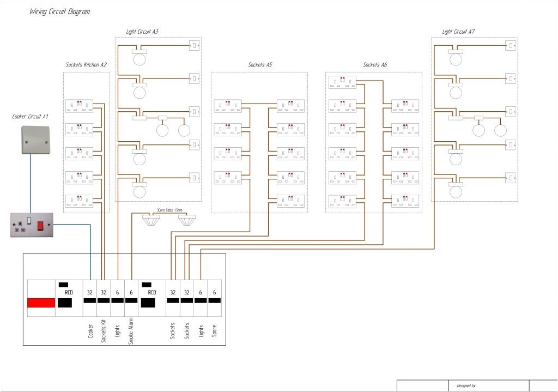Screen dimensions: 558x392
Task: Click the red main isolator block
Action: click(41, 304)
